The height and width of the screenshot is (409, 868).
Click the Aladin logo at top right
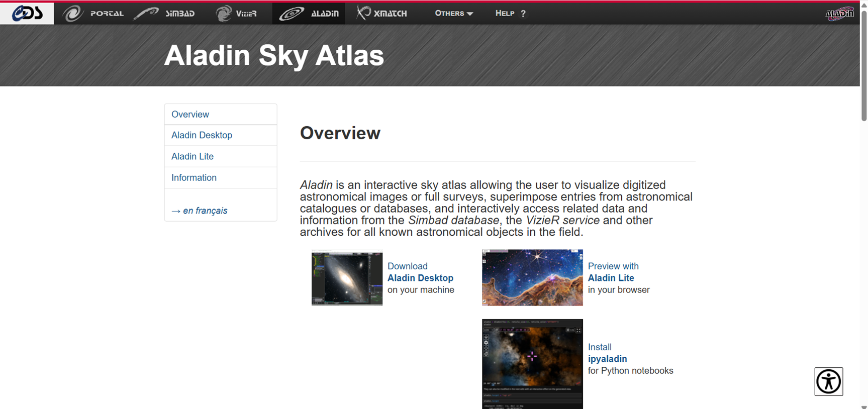(839, 14)
